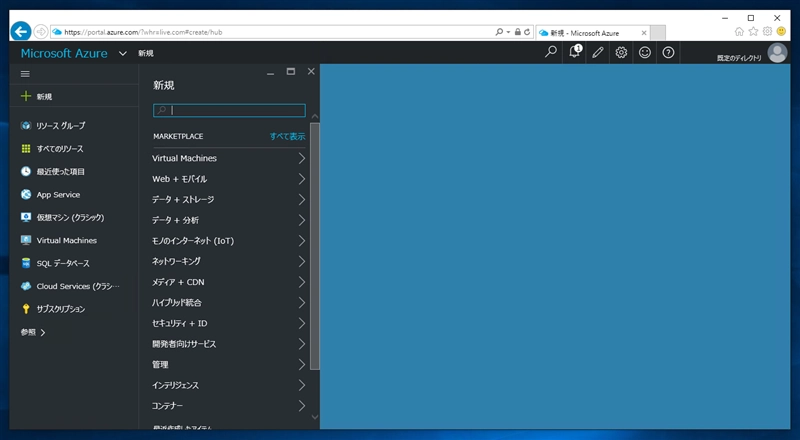Click the 最近使った項目 clock icon
The image size is (800, 440).
(x=26, y=172)
